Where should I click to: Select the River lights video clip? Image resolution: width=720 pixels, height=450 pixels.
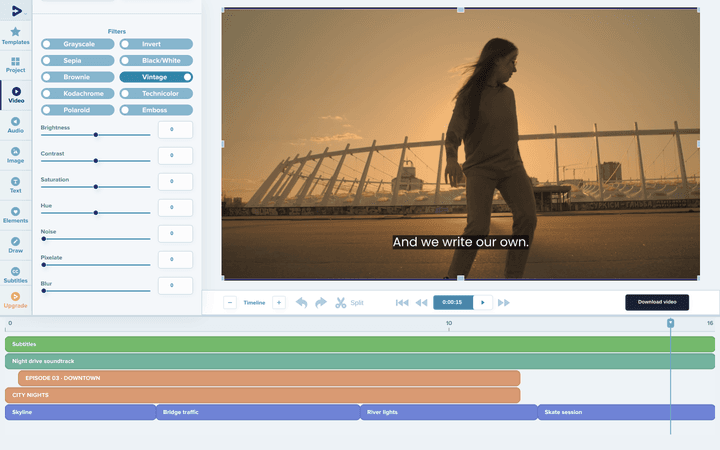coord(449,412)
